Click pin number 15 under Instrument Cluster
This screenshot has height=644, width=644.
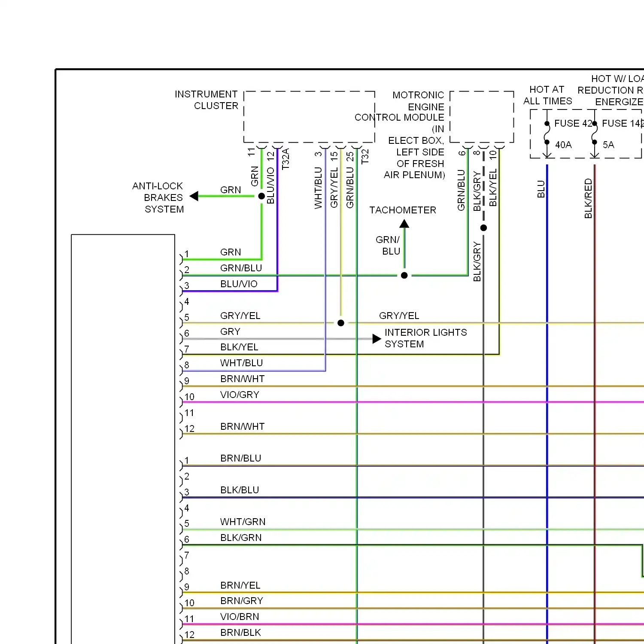[334, 157]
